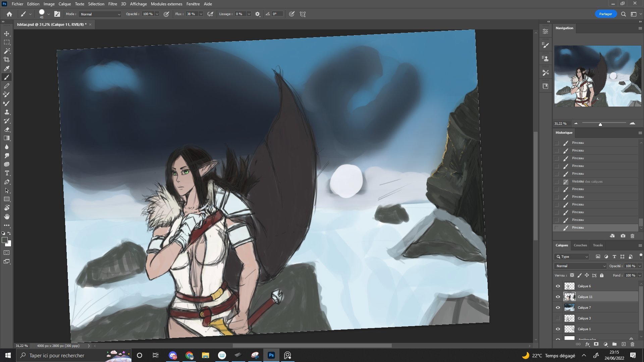Select the Move tool
The height and width of the screenshot is (362, 644).
pos(7,34)
